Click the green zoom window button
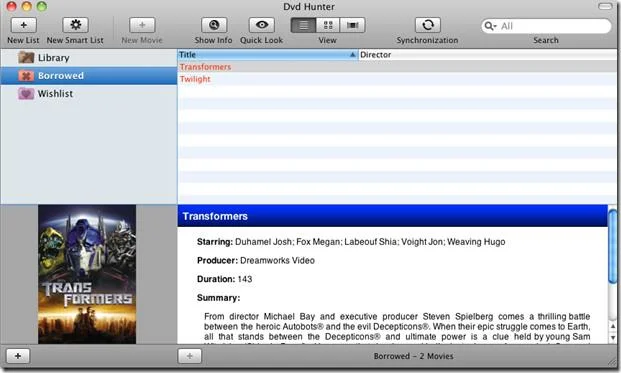 41,6
